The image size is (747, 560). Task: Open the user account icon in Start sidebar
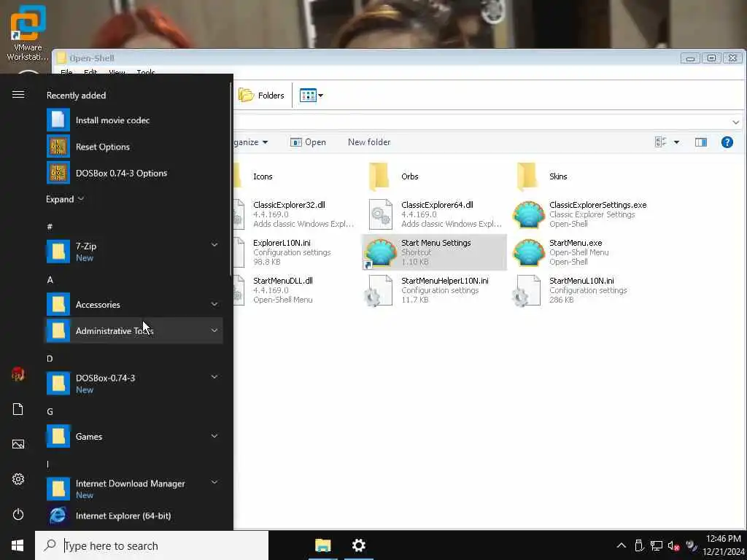pyautogui.click(x=18, y=374)
